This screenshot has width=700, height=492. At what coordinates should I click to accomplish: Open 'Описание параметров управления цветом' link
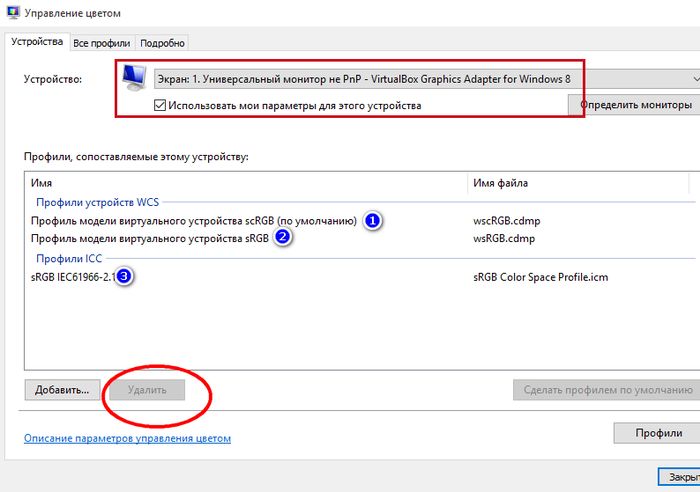pos(126,438)
